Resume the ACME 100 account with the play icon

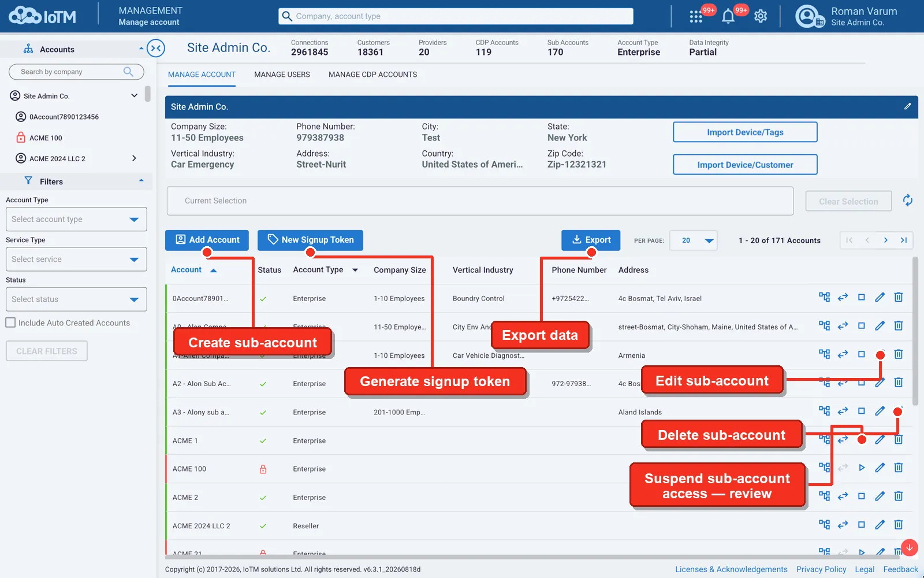pos(861,468)
